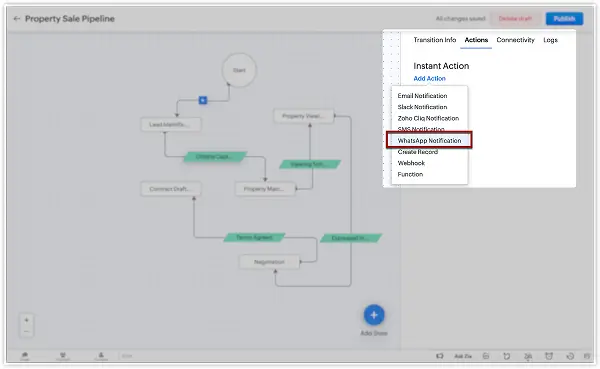The height and width of the screenshot is (369, 600).
Task: Click the Add Action link
Action: coord(429,78)
